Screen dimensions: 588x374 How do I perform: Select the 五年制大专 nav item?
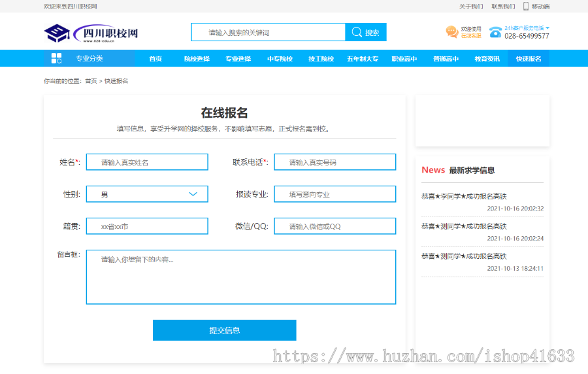point(363,59)
